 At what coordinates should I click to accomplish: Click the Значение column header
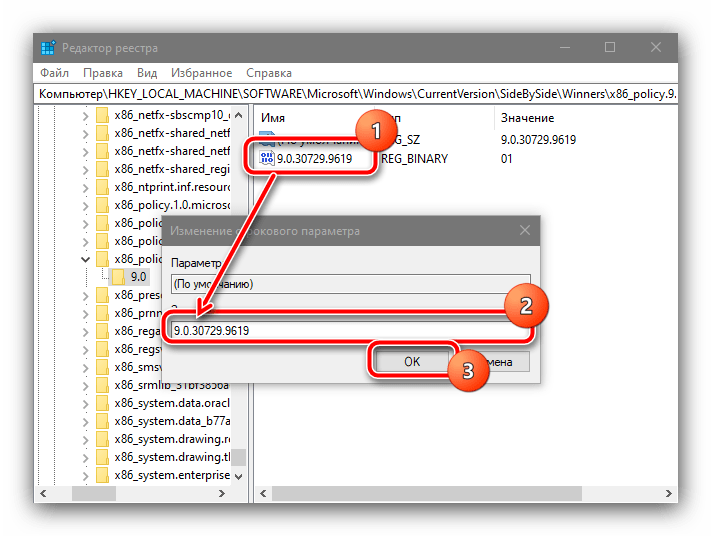point(527,118)
